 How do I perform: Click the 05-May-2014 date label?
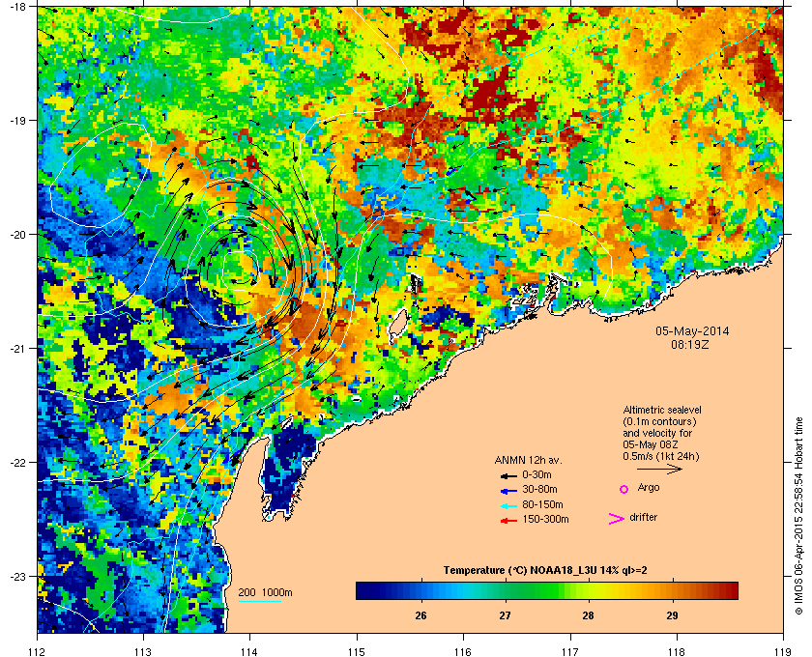click(x=692, y=331)
